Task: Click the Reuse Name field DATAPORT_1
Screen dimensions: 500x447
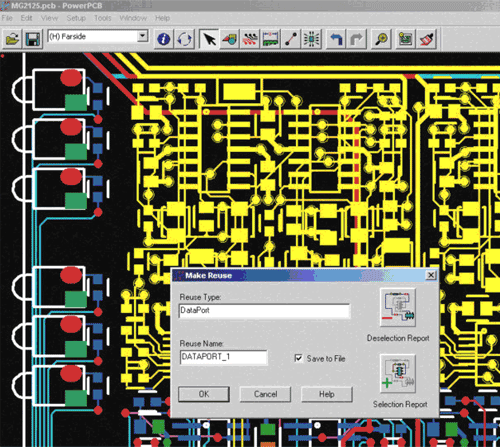Action: pos(223,357)
